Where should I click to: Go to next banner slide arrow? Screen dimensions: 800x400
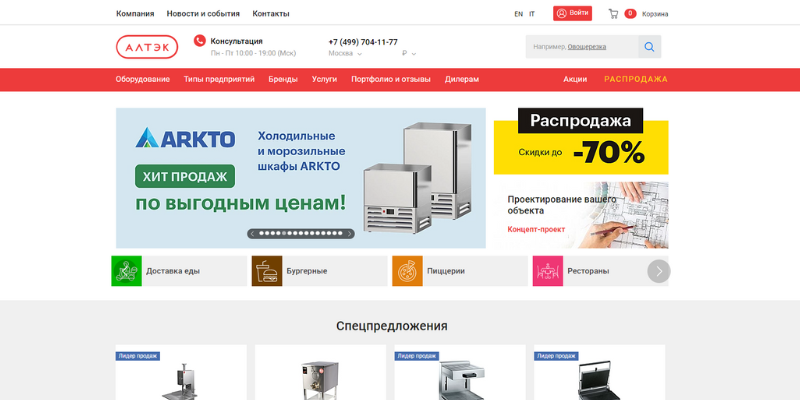pos(349,233)
